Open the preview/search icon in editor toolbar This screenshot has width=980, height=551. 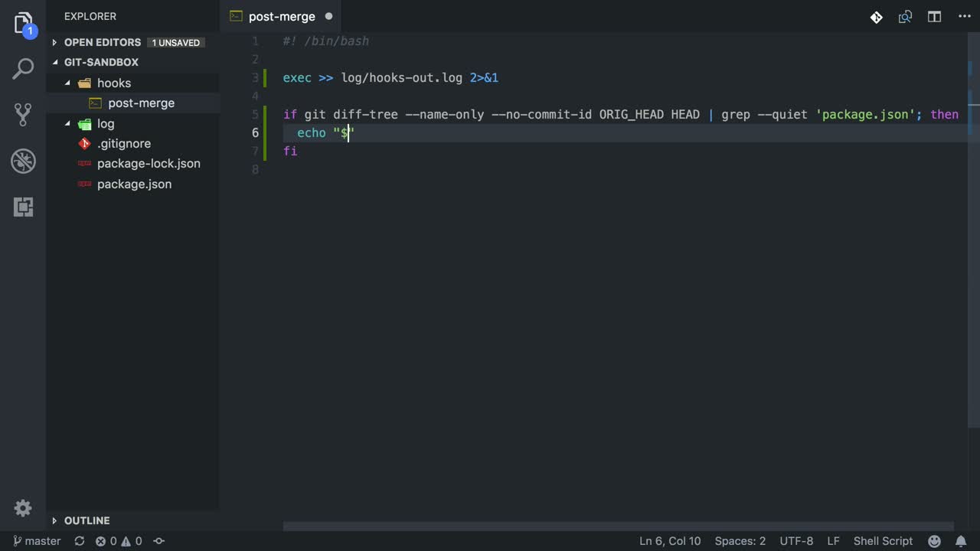pyautogui.click(x=905, y=17)
